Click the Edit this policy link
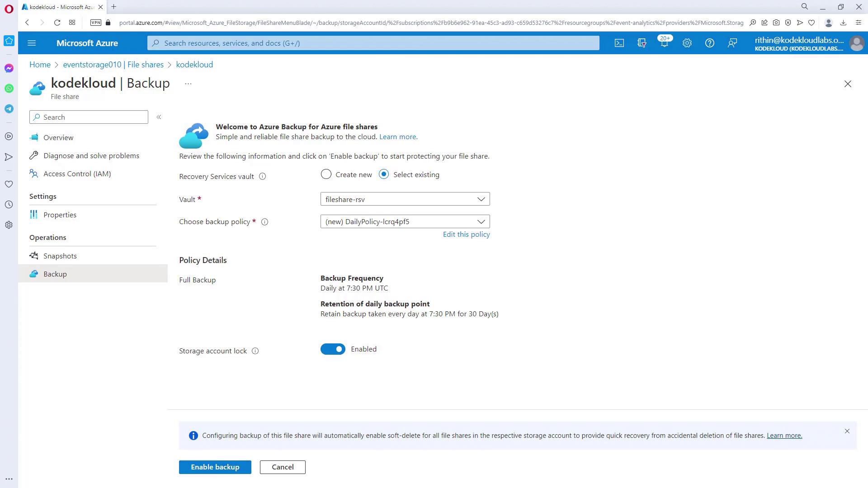This screenshot has width=868, height=488. tap(466, 234)
